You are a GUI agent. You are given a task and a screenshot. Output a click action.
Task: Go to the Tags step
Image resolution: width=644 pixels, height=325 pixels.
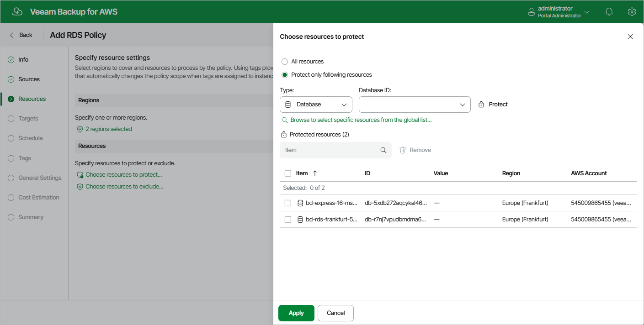click(25, 158)
